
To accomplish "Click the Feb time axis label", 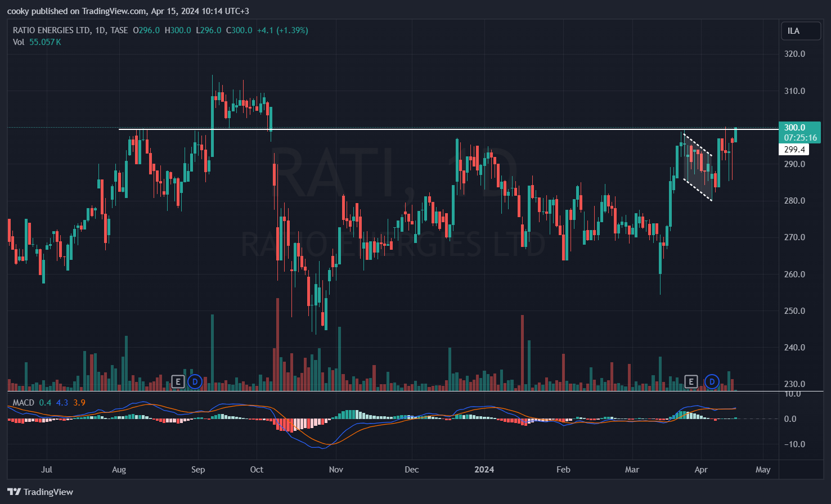I will (x=563, y=470).
